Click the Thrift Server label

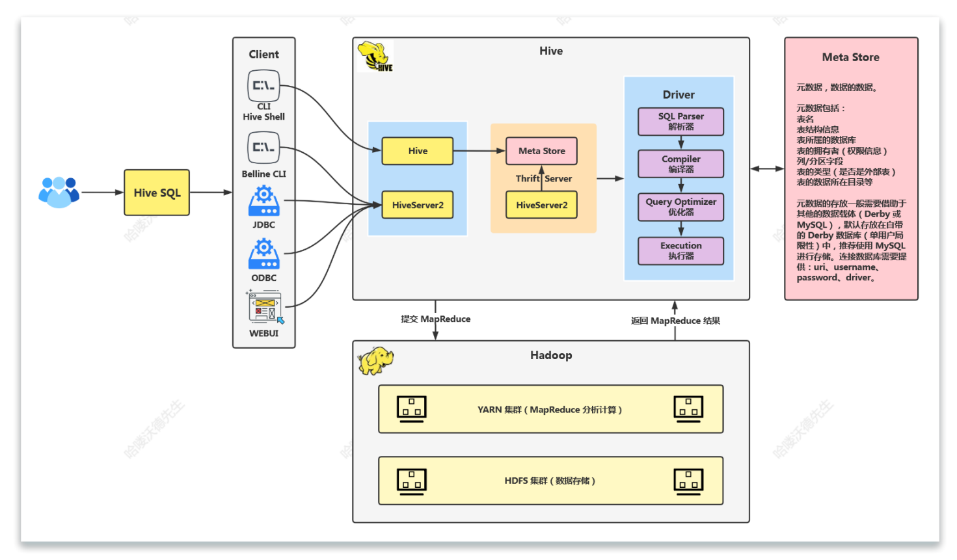[x=544, y=178]
